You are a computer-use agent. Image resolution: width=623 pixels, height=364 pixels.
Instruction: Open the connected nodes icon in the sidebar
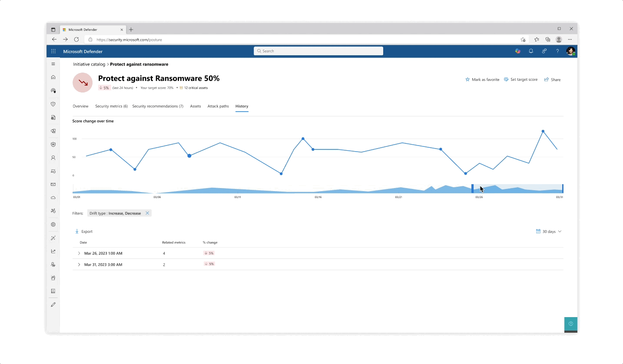(53, 211)
